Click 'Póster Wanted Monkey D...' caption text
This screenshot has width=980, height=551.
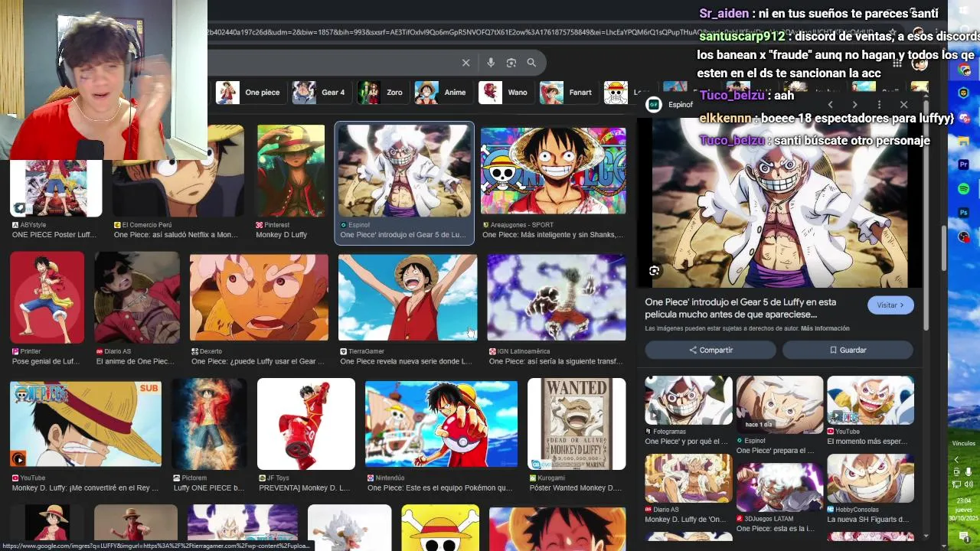pyautogui.click(x=575, y=488)
